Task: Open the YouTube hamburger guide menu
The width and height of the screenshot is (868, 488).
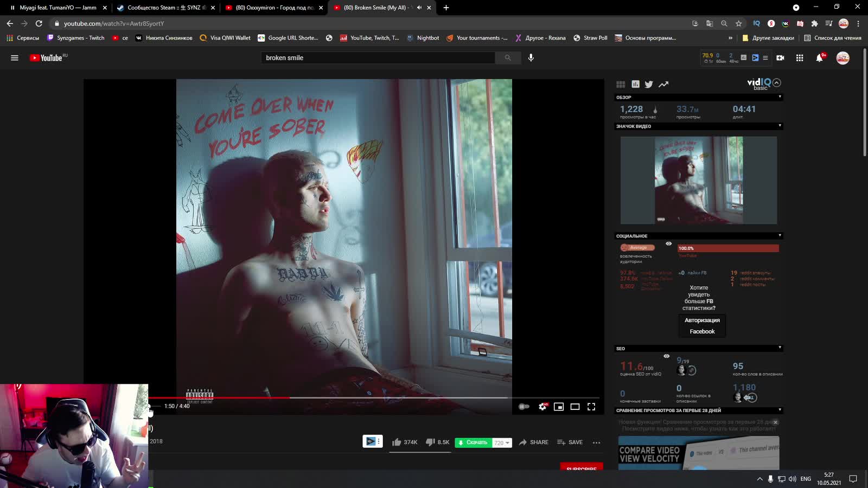Action: pyautogui.click(x=15, y=58)
